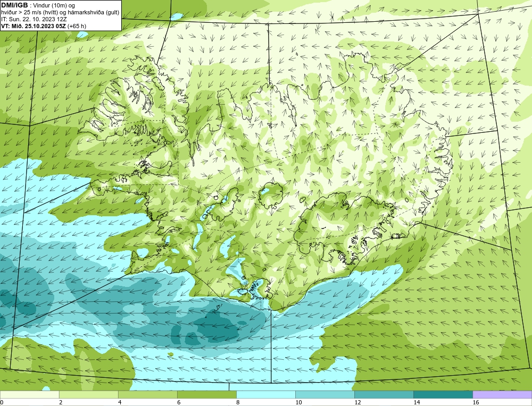Click the purple swatch above 16 m/s

point(502,394)
